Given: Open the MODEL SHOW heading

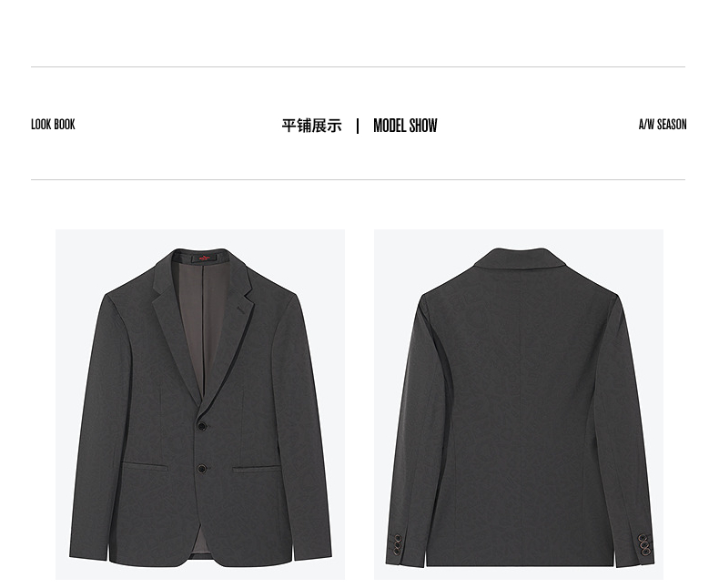Looking at the screenshot, I should 405,126.
